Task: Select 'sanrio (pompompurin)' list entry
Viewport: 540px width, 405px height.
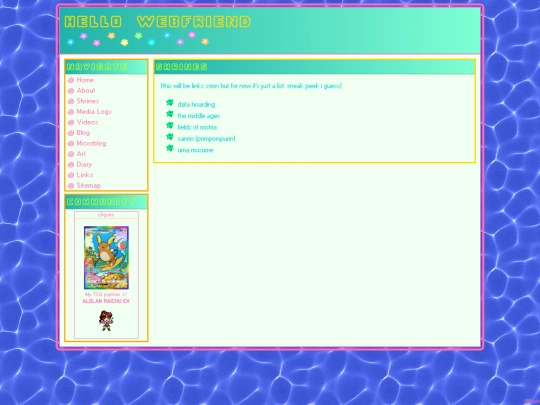Action: pos(206,138)
